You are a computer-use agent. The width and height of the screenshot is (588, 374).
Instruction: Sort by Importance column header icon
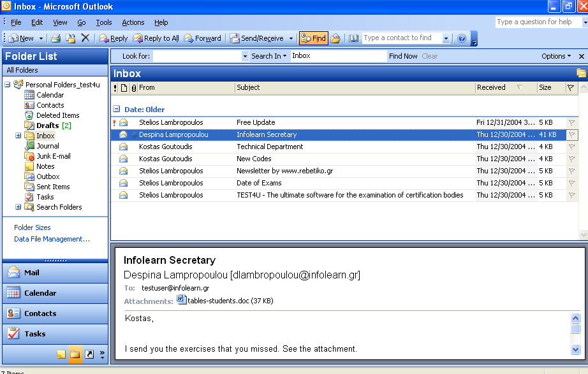pos(115,88)
